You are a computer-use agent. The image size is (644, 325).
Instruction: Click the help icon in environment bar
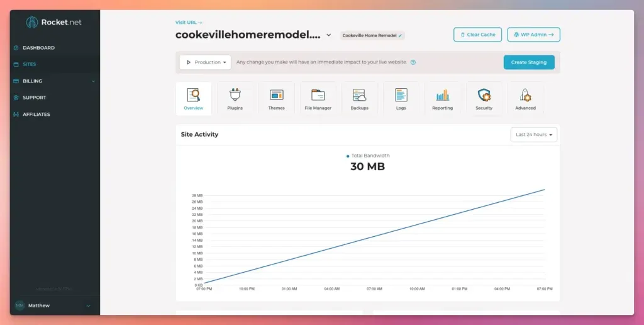coord(413,62)
